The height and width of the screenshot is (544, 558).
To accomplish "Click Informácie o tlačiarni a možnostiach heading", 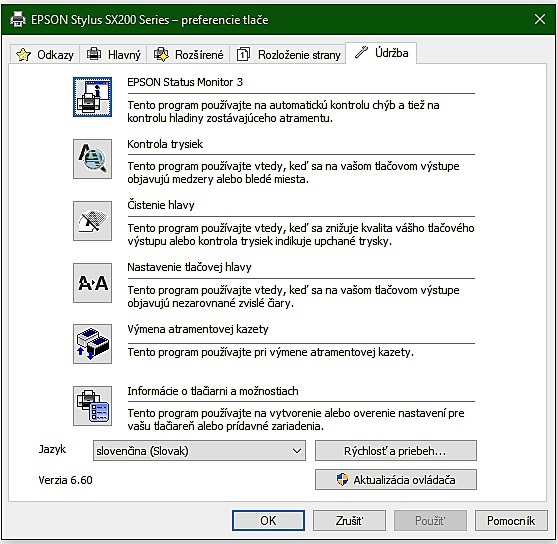I will click(x=213, y=391).
